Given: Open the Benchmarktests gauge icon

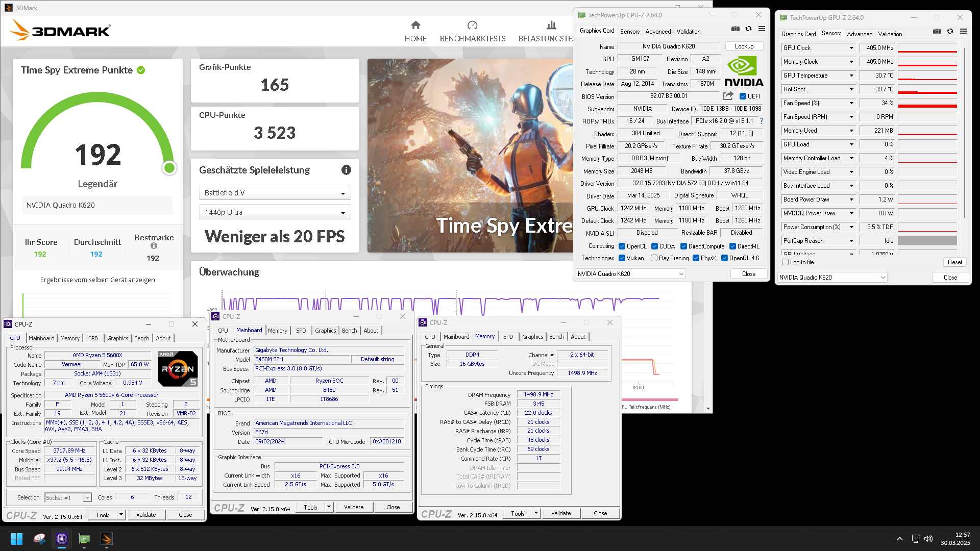Looking at the screenshot, I should click(x=472, y=25).
